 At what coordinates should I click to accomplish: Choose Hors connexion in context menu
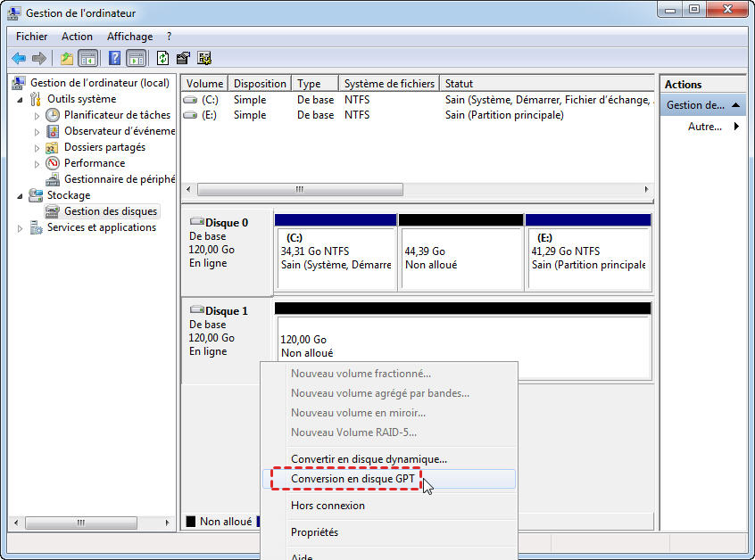click(389, 506)
